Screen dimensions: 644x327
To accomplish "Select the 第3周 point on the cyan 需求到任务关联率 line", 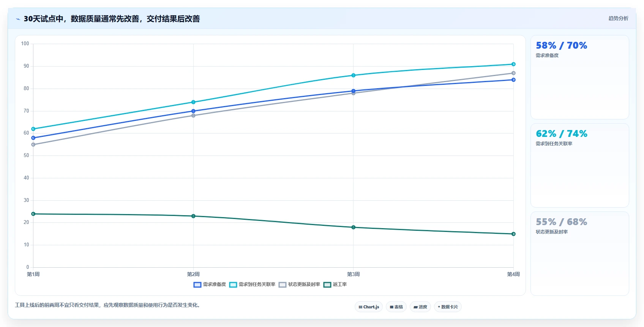I will click(x=354, y=75).
